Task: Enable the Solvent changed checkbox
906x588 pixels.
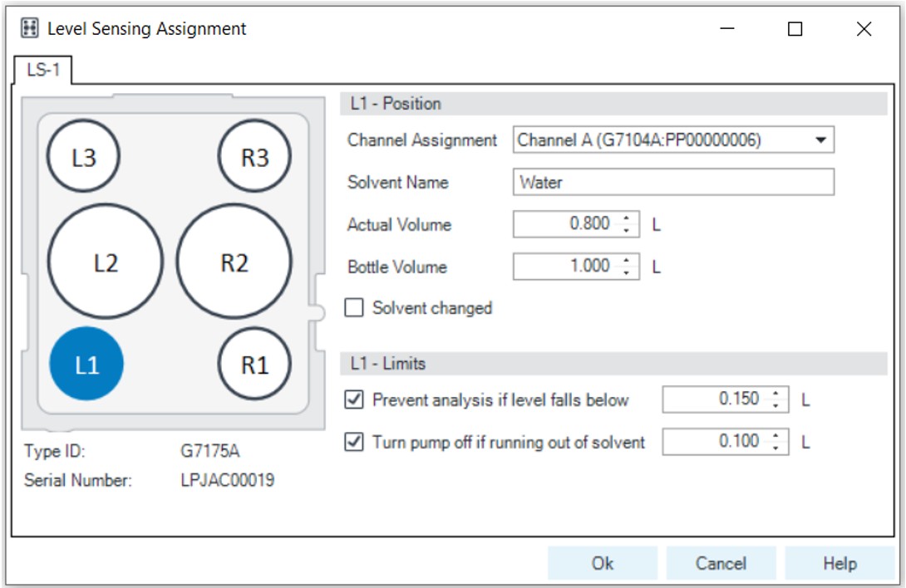Action: (354, 306)
